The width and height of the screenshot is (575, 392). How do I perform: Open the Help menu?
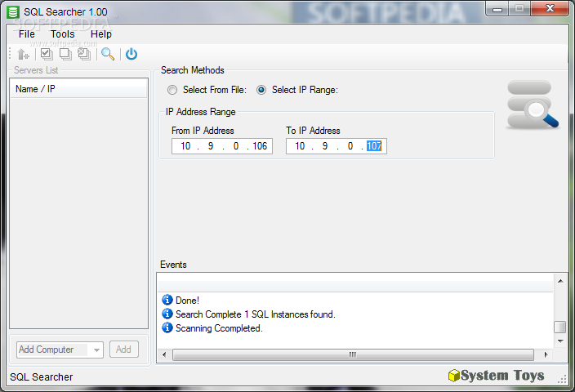[x=101, y=34]
